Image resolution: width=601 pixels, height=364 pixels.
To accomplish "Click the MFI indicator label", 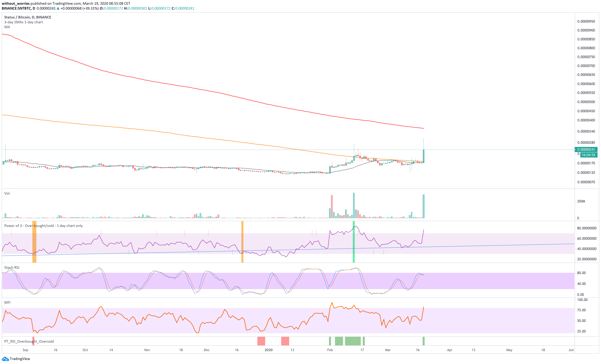I will click(7, 302).
